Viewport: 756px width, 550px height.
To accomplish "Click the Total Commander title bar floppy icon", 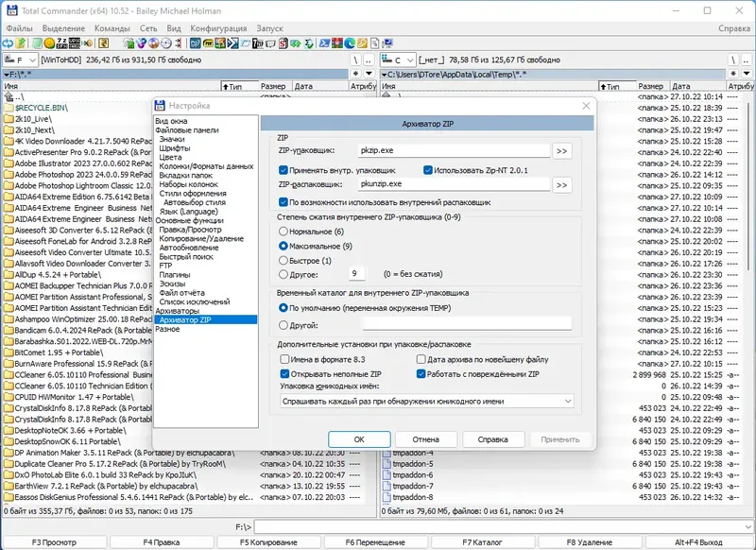I will [x=11, y=10].
